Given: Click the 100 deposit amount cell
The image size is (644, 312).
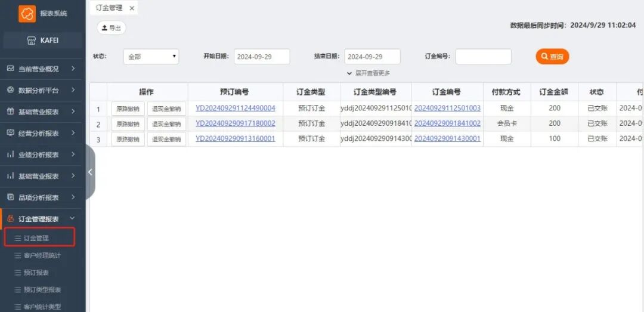Looking at the screenshot, I should coord(555,138).
